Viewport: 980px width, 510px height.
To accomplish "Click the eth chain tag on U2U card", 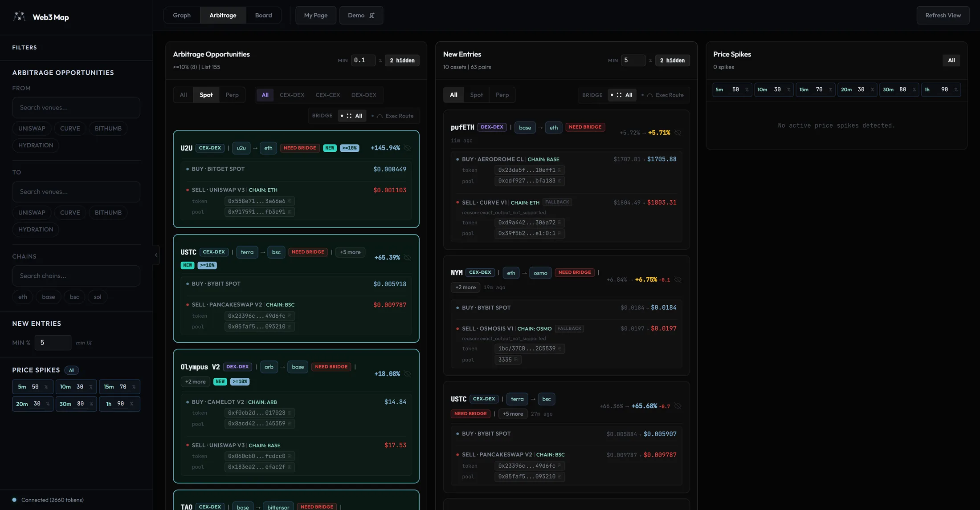I will point(268,148).
